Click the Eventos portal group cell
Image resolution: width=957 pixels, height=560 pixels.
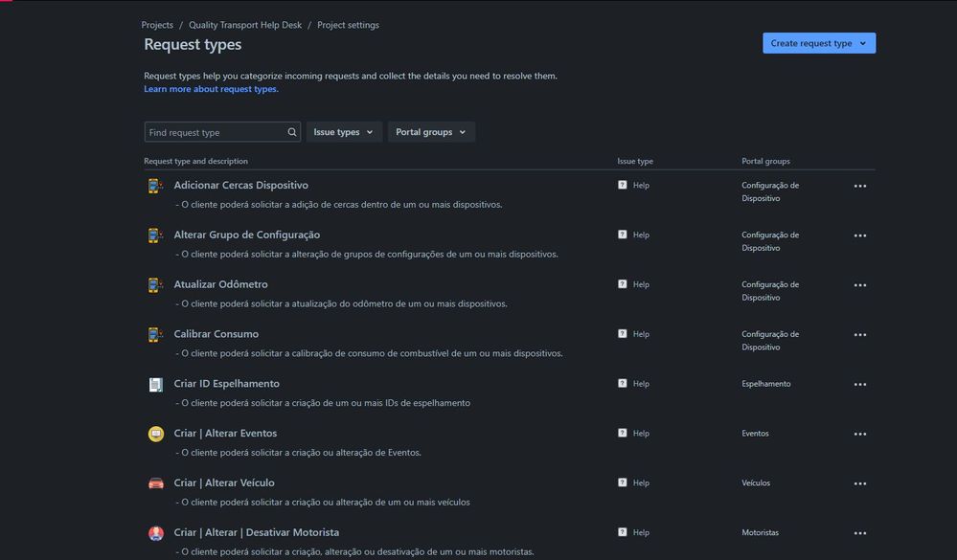pos(755,433)
